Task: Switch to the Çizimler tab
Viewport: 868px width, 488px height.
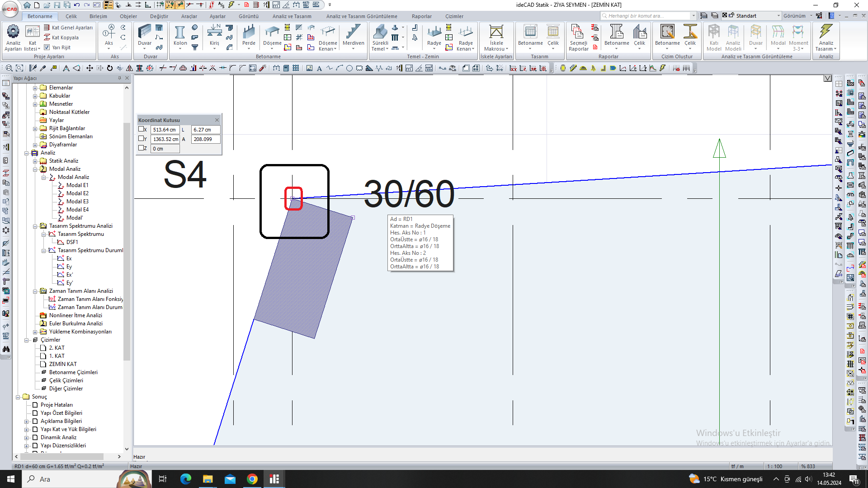Action: tap(454, 16)
